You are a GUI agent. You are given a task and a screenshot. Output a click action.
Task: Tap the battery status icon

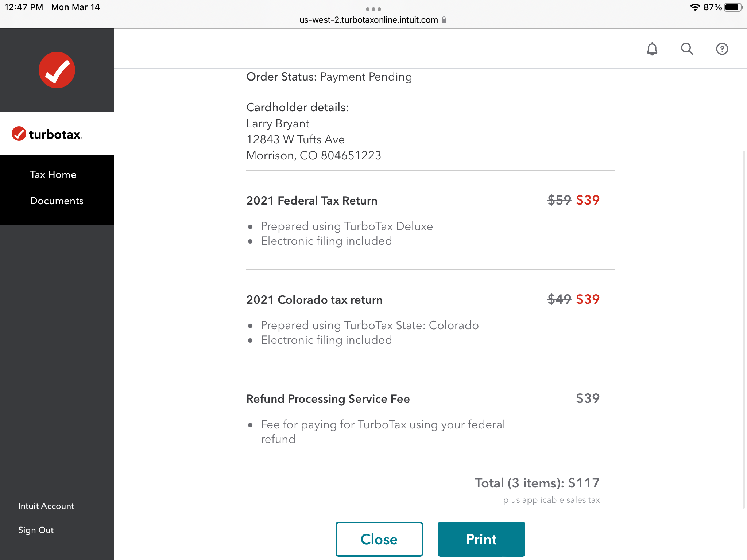pos(733,7)
